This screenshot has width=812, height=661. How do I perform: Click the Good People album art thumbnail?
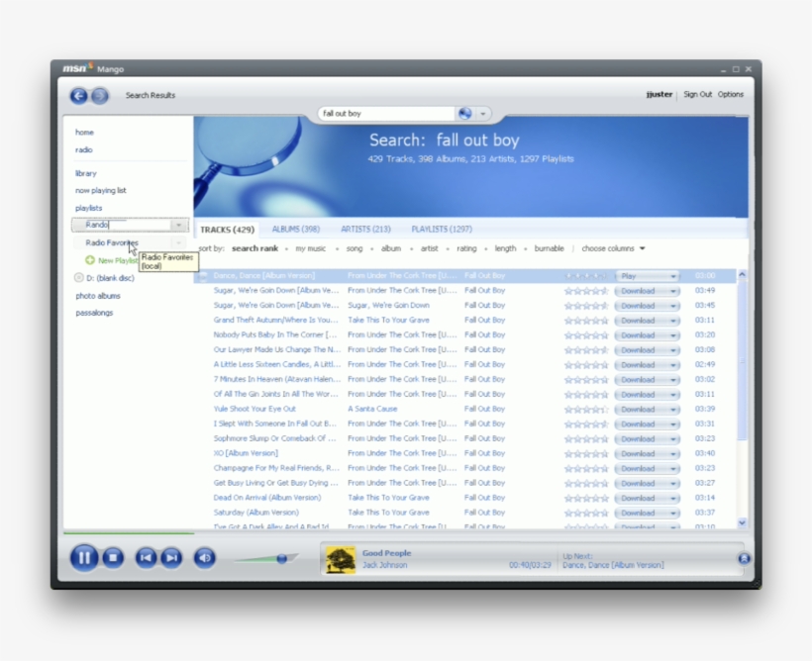341,559
